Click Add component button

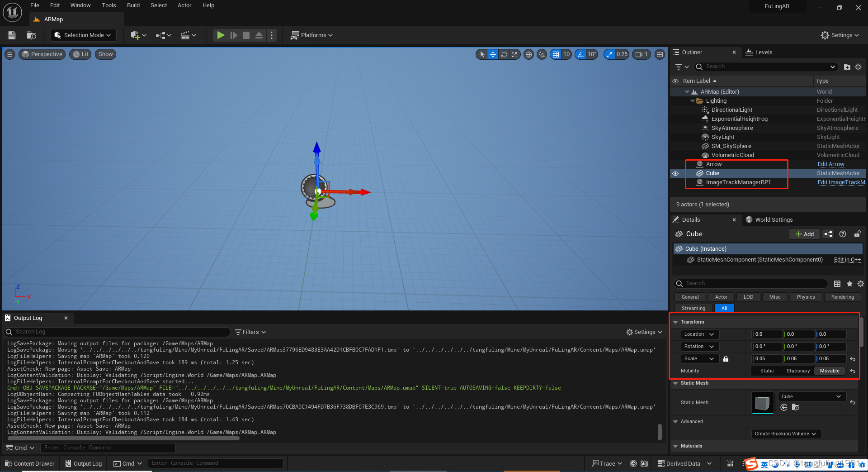(x=805, y=234)
